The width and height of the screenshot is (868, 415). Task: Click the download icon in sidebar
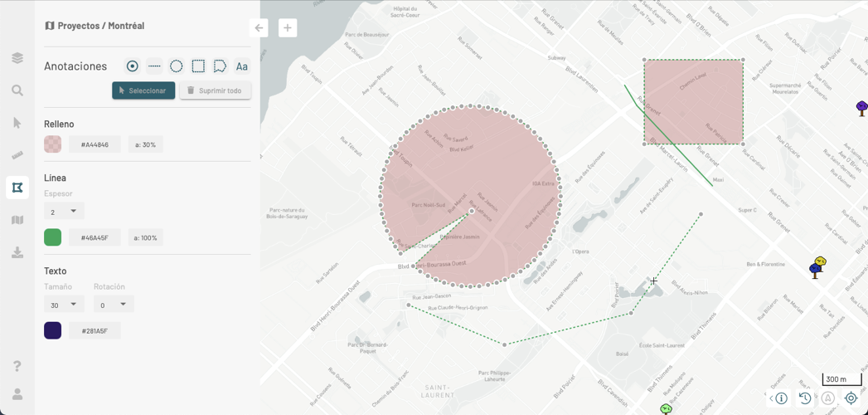[17, 252]
